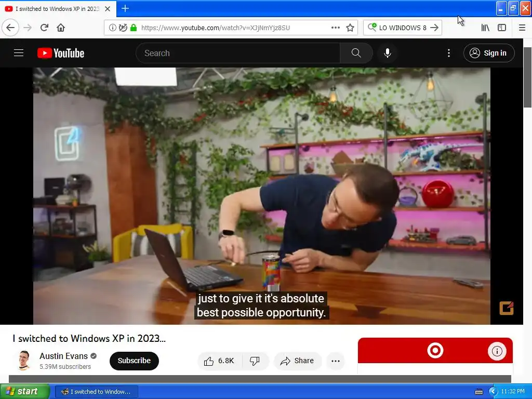Submit the browser search with the arrow
The width and height of the screenshot is (532, 399).
click(434, 28)
